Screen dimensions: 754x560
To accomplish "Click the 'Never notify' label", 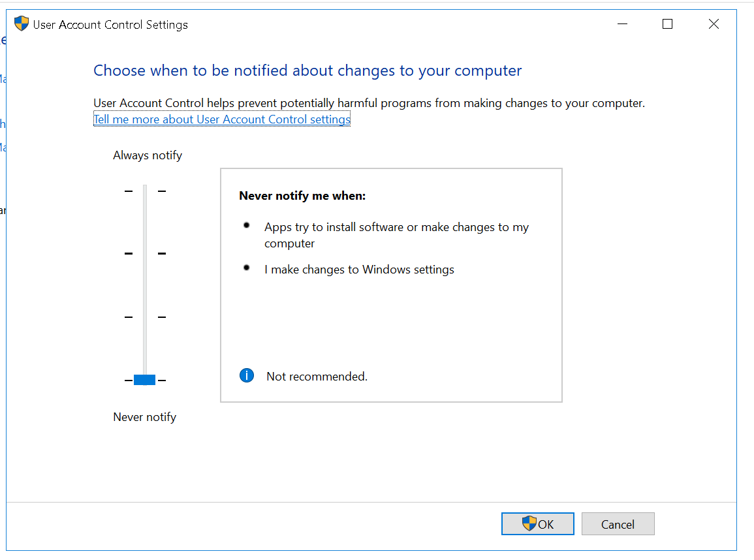I will 145,417.
